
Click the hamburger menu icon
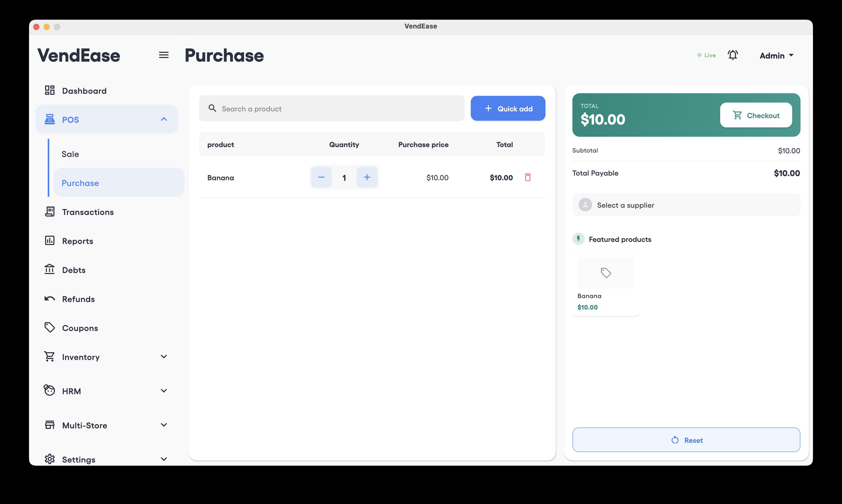(x=164, y=55)
